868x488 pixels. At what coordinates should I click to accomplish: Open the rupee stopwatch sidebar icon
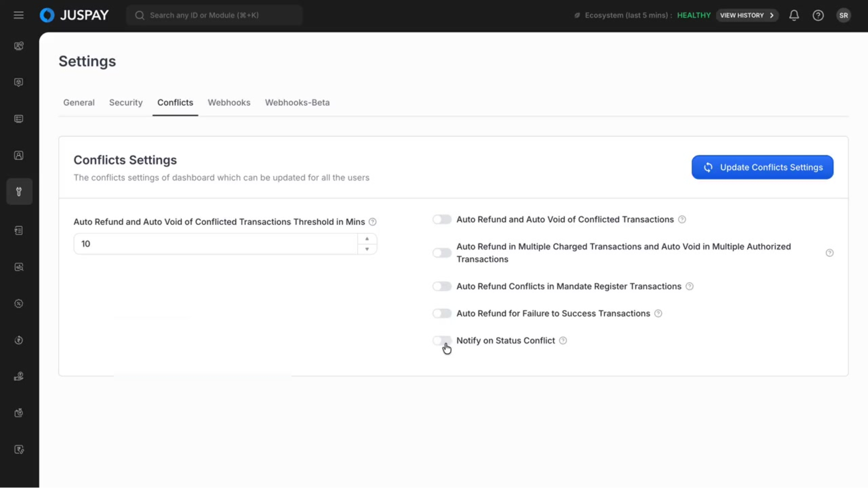19,413
